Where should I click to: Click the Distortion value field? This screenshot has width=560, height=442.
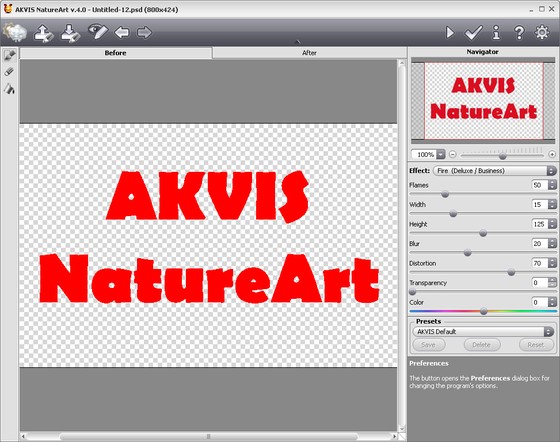(540, 263)
